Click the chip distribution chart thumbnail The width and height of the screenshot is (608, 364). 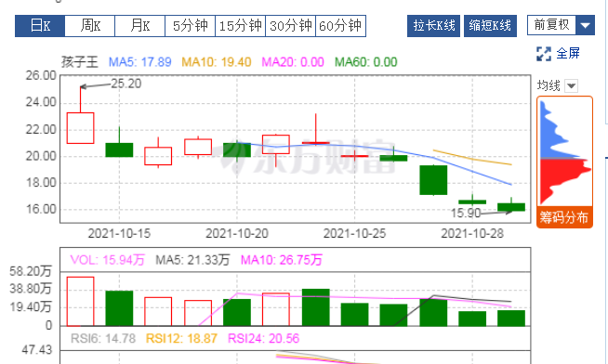click(565, 151)
